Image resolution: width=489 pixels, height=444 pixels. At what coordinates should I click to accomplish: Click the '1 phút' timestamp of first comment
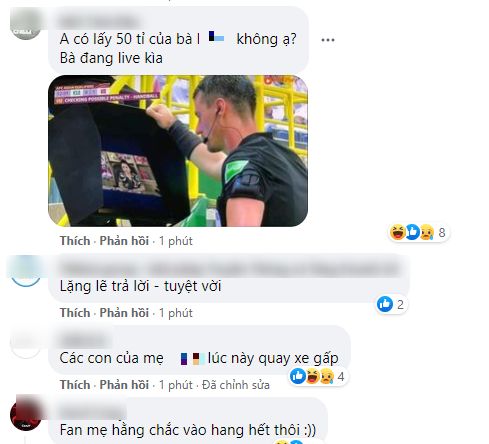(176, 241)
